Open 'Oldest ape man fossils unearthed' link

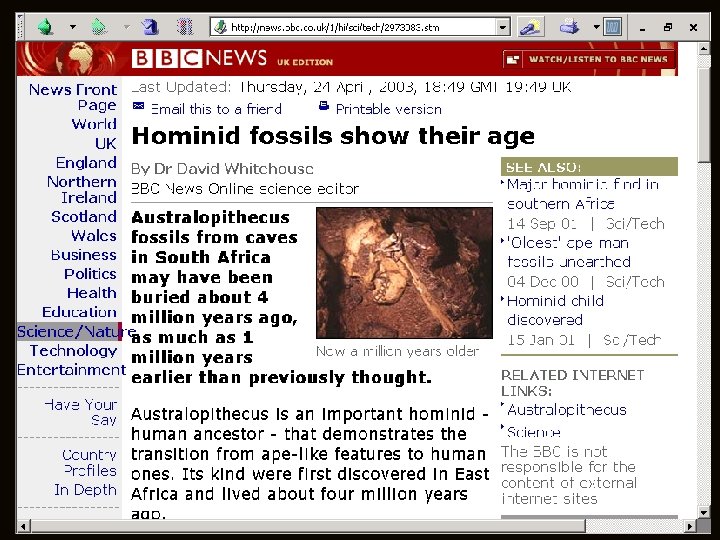569,252
